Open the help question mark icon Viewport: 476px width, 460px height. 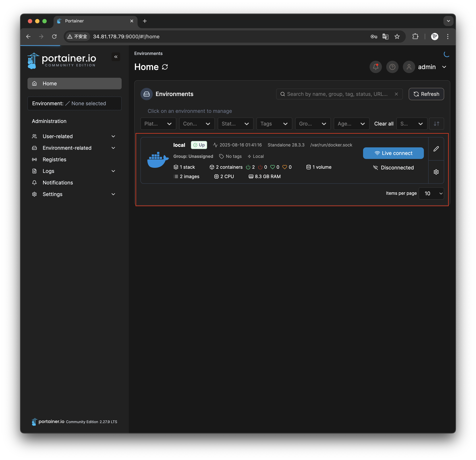pyautogui.click(x=392, y=67)
